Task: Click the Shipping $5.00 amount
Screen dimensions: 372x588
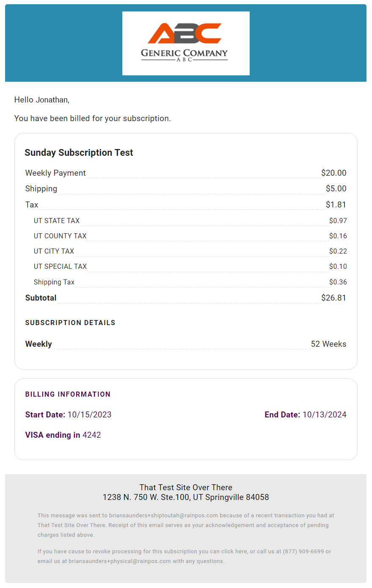Action: click(x=336, y=188)
